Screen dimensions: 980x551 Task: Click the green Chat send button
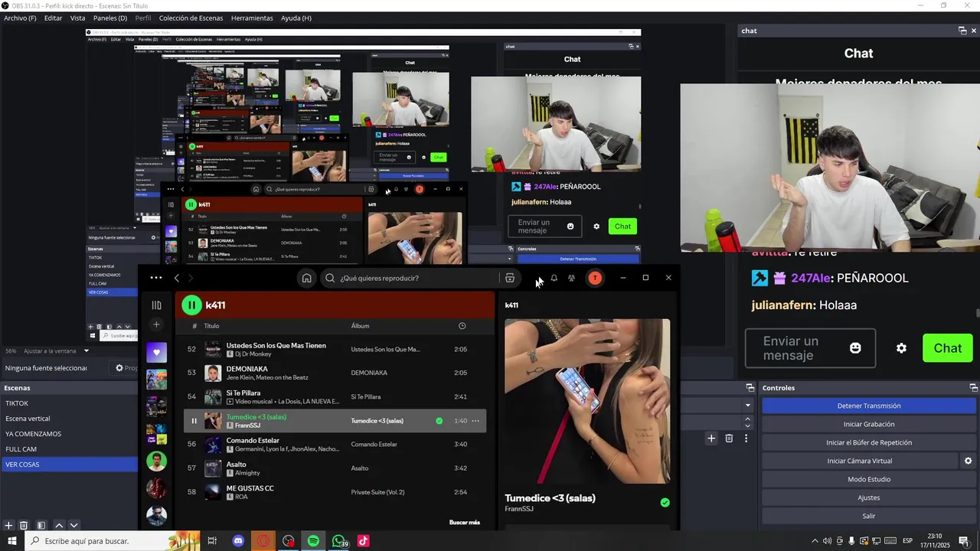click(x=947, y=348)
